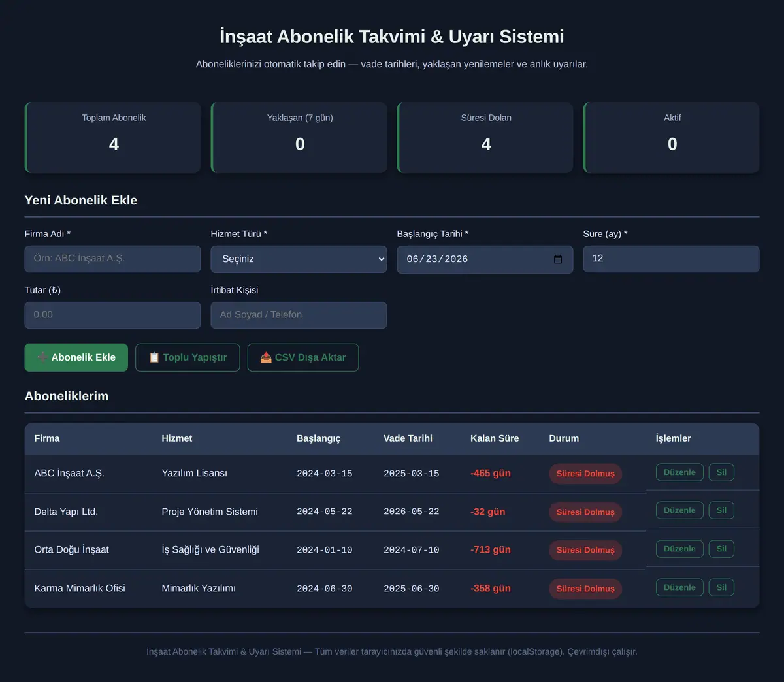Image resolution: width=784 pixels, height=682 pixels.
Task: Click the 2024-01-10 start date cell
Action: (325, 550)
